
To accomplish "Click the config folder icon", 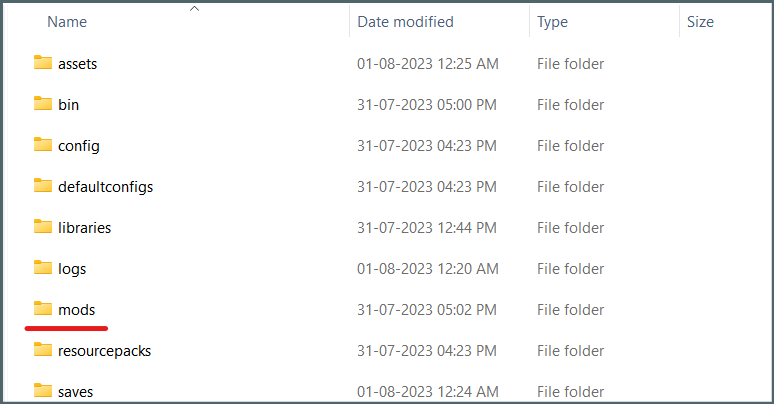I will pos(42,145).
